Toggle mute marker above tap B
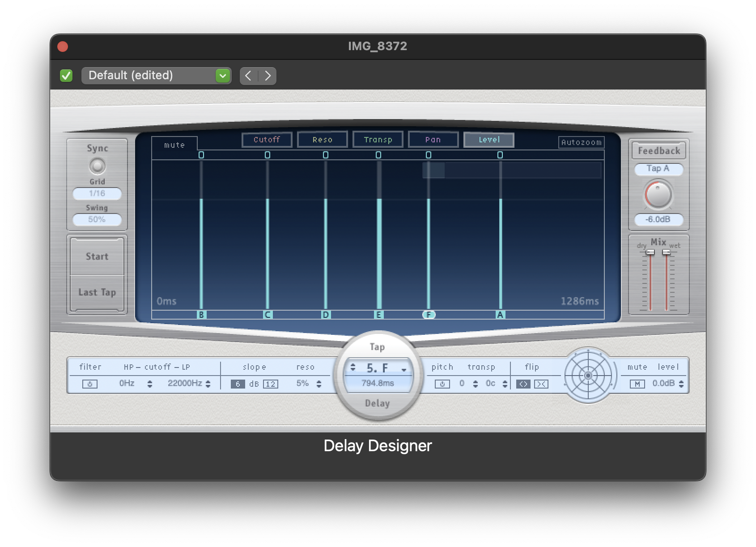This screenshot has height=547, width=756. click(x=201, y=155)
